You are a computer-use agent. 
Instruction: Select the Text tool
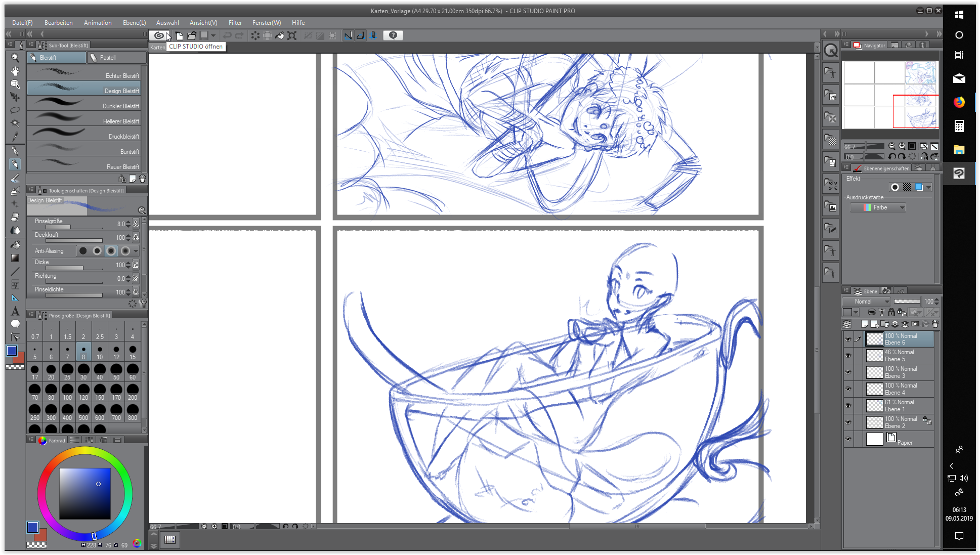tap(15, 311)
